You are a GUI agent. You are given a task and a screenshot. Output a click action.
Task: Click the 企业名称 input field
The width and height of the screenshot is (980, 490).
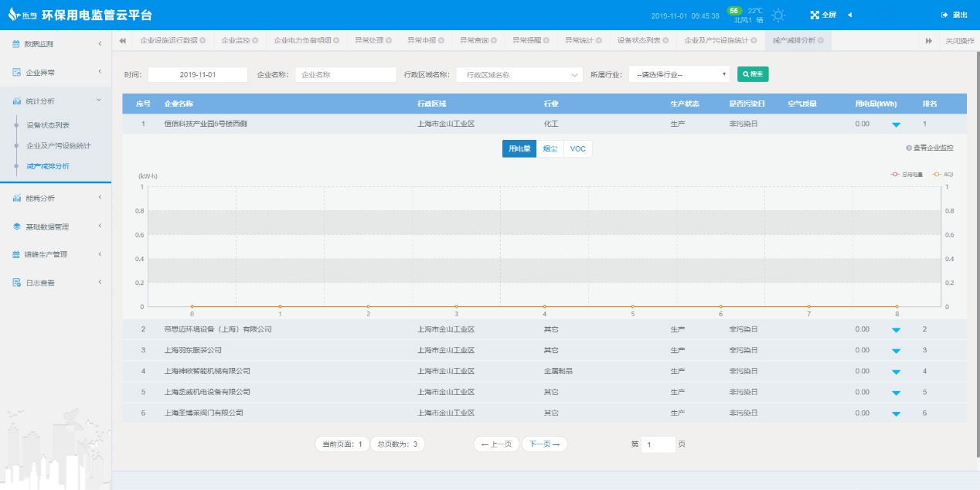[345, 74]
